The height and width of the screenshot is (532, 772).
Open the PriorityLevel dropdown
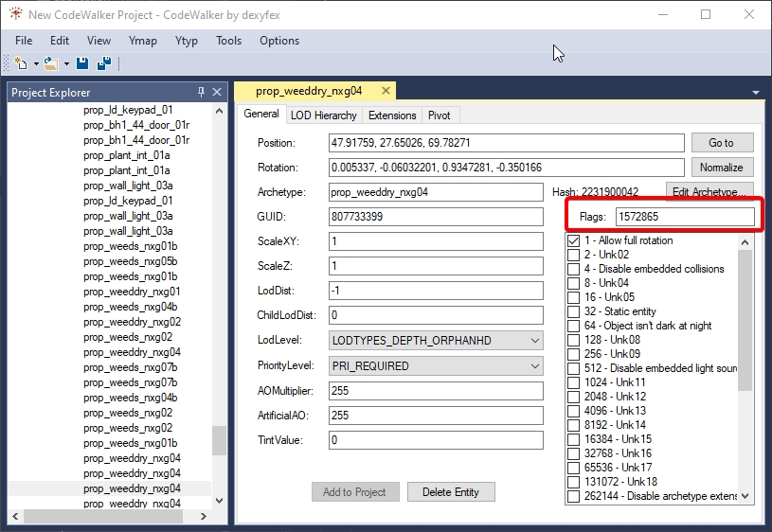[436, 366]
